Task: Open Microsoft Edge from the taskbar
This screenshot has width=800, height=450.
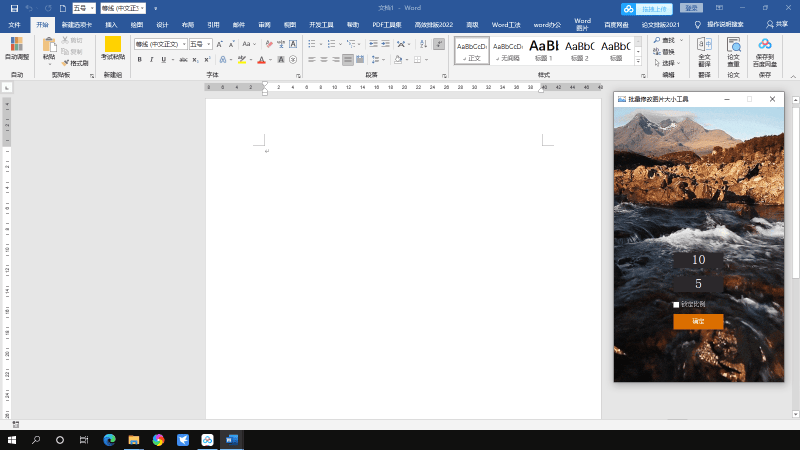Action: [109, 439]
